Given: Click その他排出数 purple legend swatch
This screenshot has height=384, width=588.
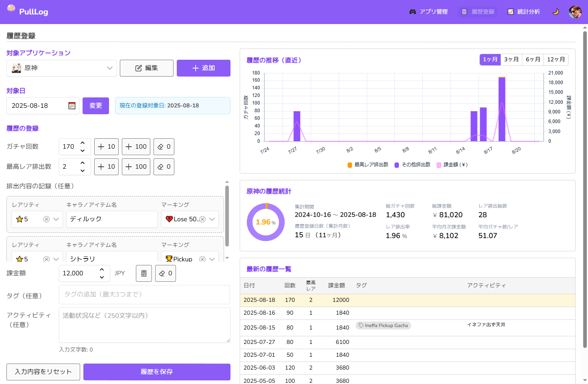Looking at the screenshot, I should click(x=397, y=165).
